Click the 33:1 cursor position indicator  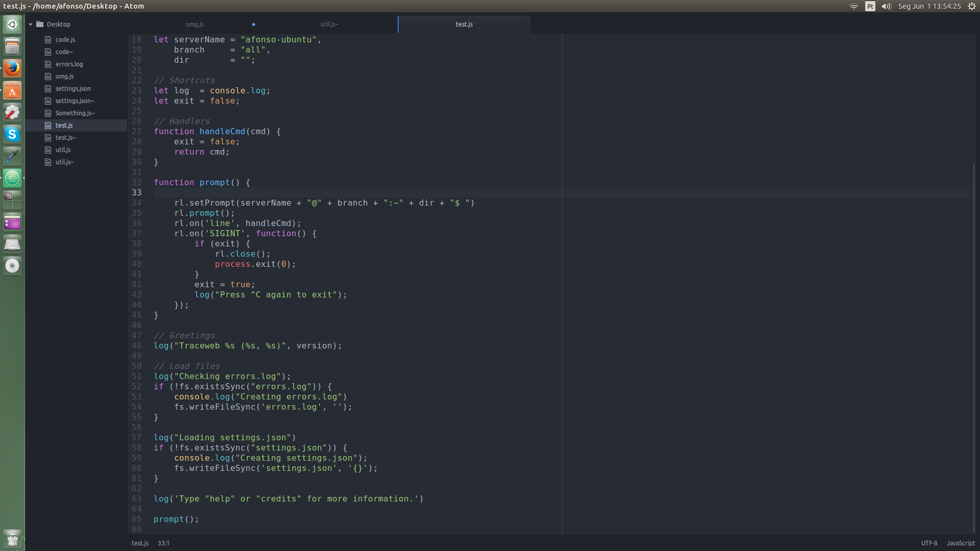163,543
